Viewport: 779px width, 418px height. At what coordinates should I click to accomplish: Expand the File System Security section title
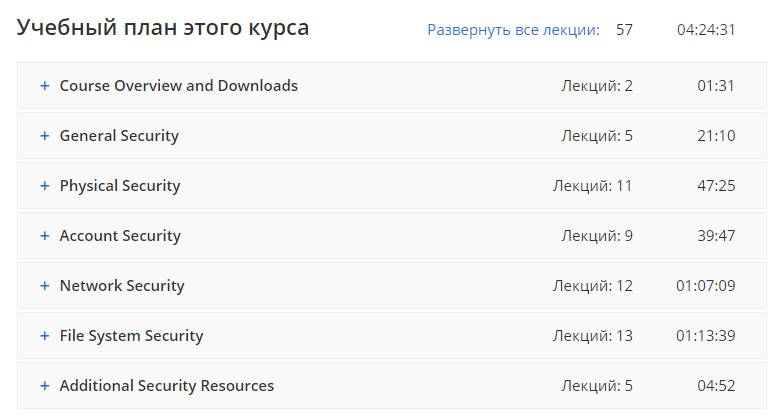[131, 336]
